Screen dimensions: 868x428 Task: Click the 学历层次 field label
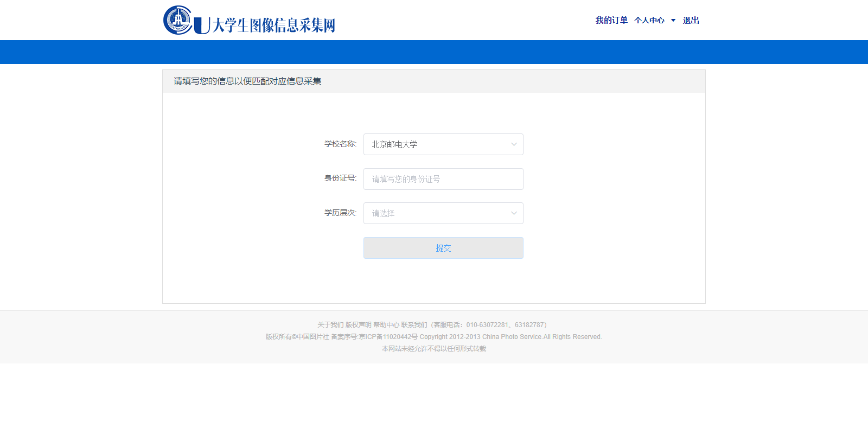point(340,213)
